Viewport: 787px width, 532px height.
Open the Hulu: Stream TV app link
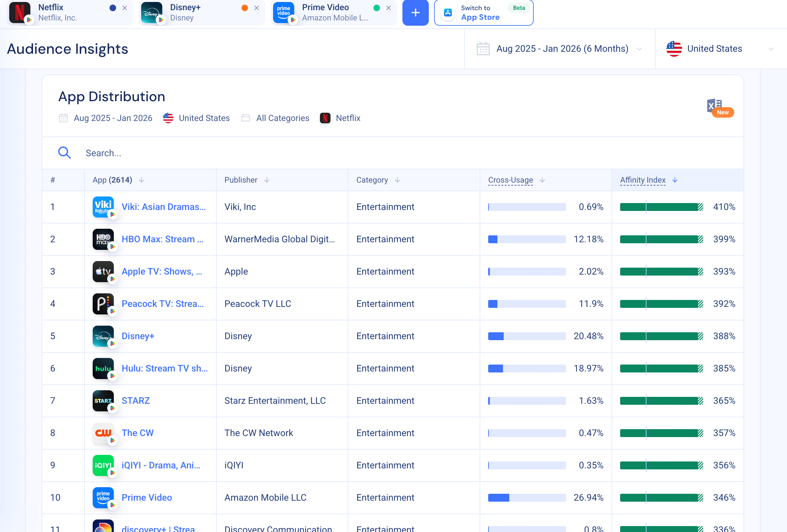(165, 368)
